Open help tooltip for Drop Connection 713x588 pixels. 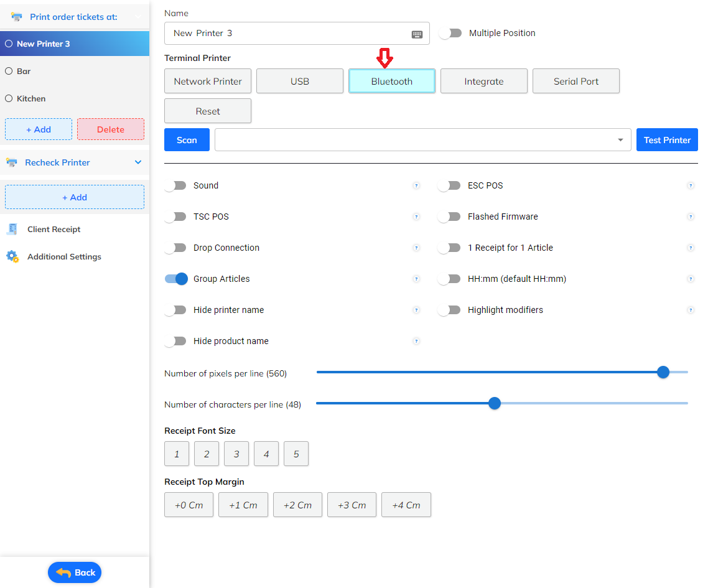coord(416,248)
